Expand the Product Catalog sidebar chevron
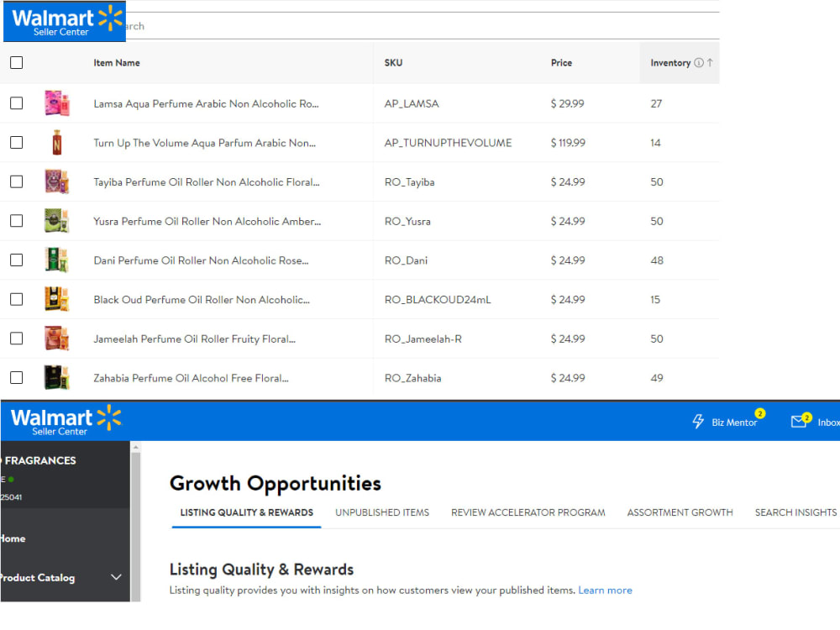 click(x=116, y=577)
